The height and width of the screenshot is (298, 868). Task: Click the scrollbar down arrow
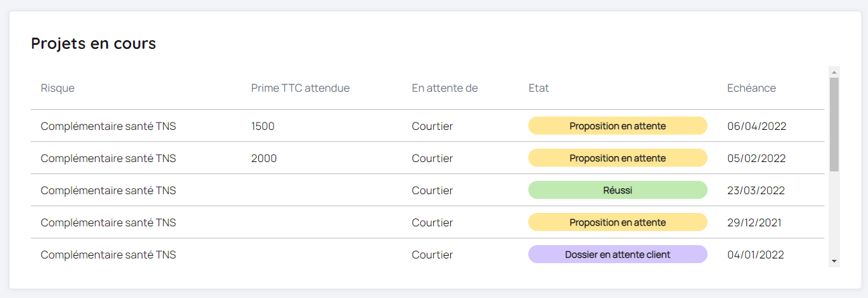click(x=834, y=260)
